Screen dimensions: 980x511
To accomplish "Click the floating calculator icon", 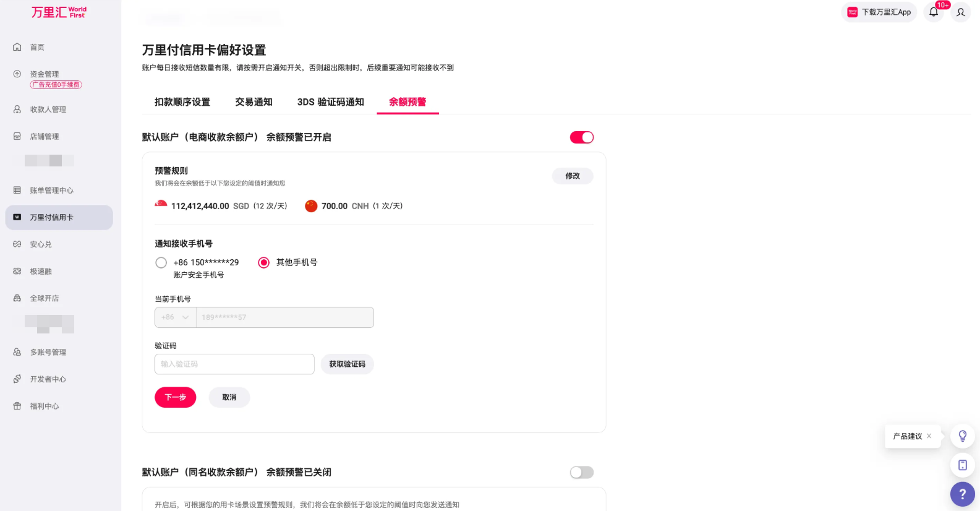I will click(x=962, y=465).
